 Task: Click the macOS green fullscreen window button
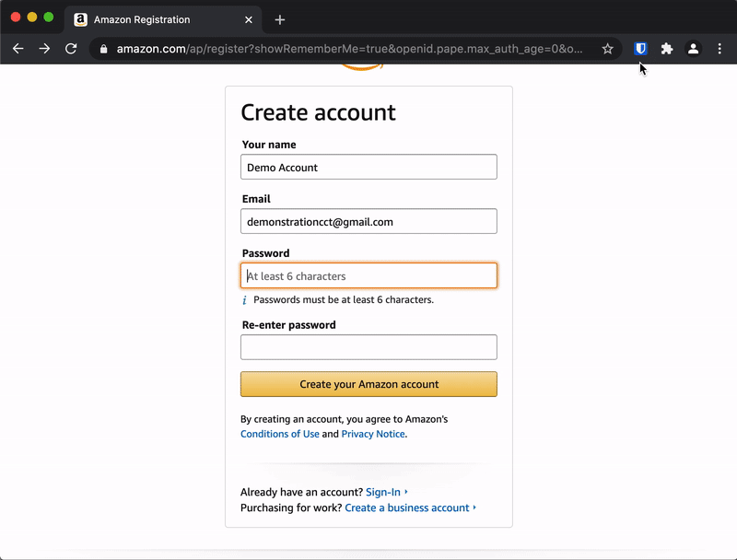49,17
